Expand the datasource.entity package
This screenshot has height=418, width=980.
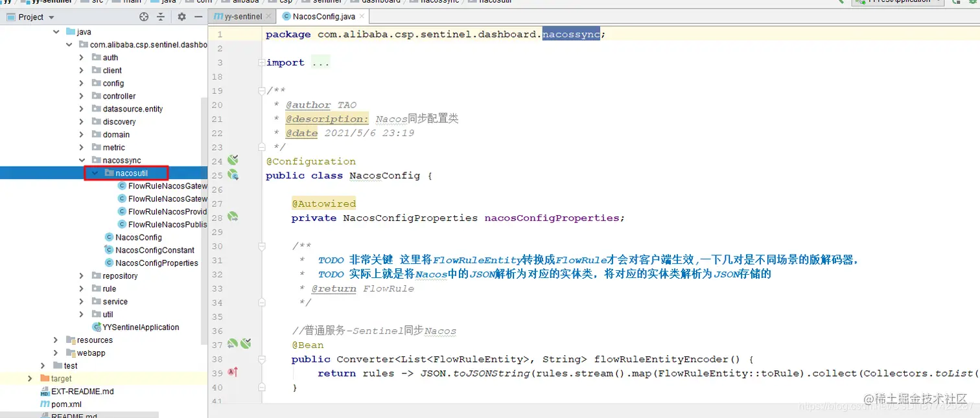(81, 109)
